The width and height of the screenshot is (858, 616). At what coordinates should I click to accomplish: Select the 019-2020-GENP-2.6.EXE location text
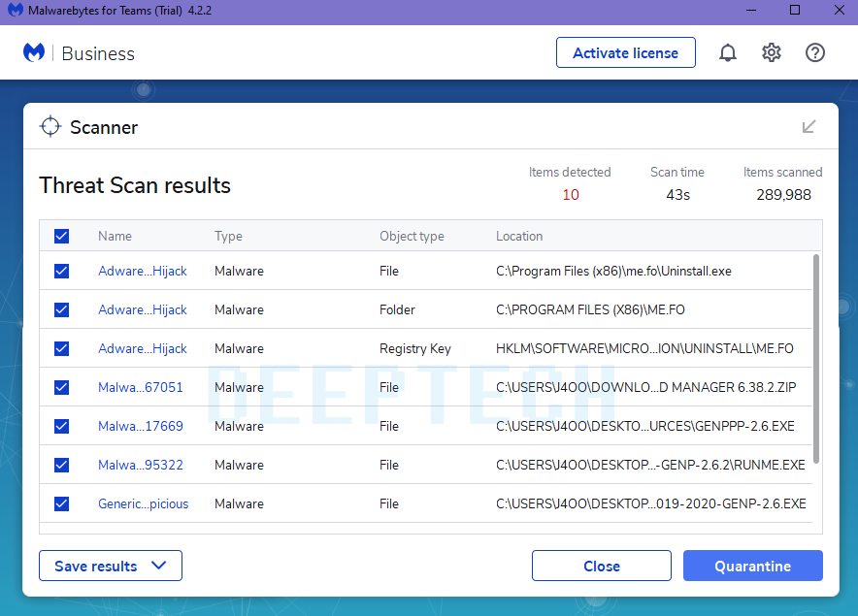tap(651, 503)
